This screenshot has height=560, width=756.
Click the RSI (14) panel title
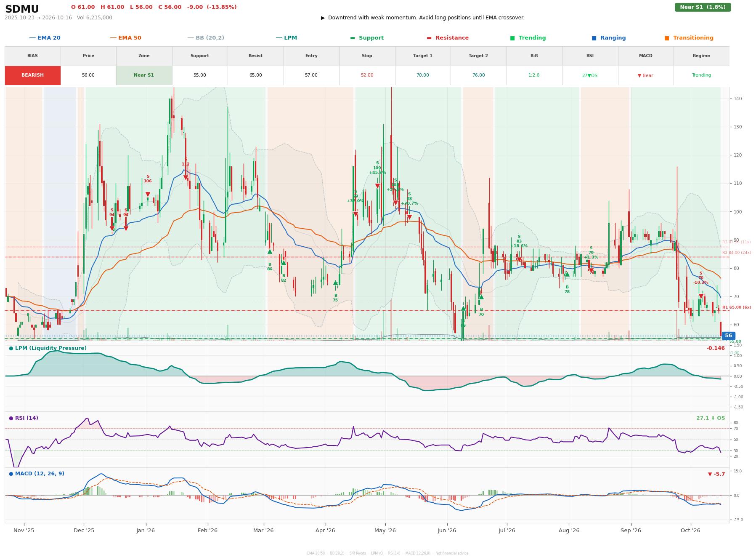click(x=24, y=418)
